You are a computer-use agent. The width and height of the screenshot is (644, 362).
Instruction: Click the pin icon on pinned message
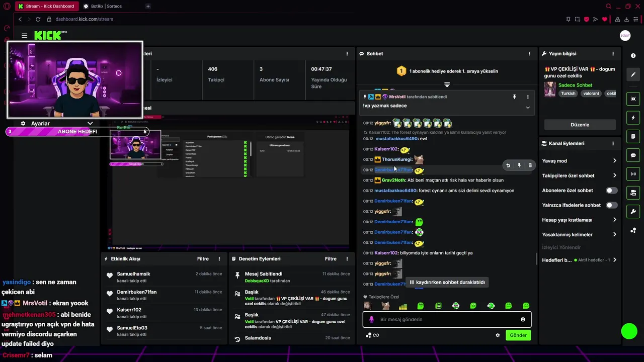click(514, 97)
